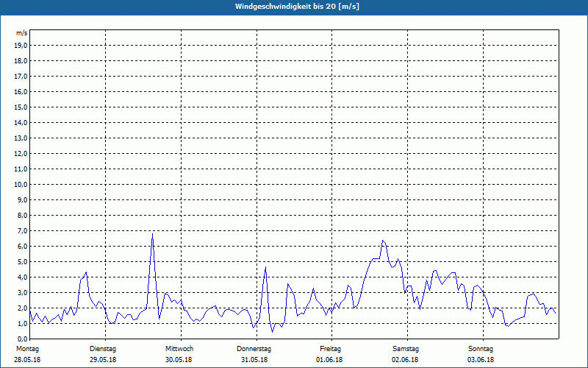Image resolution: width=588 pixels, height=368 pixels.
Task: Select the '9,0' y-axis label
Action: point(22,199)
